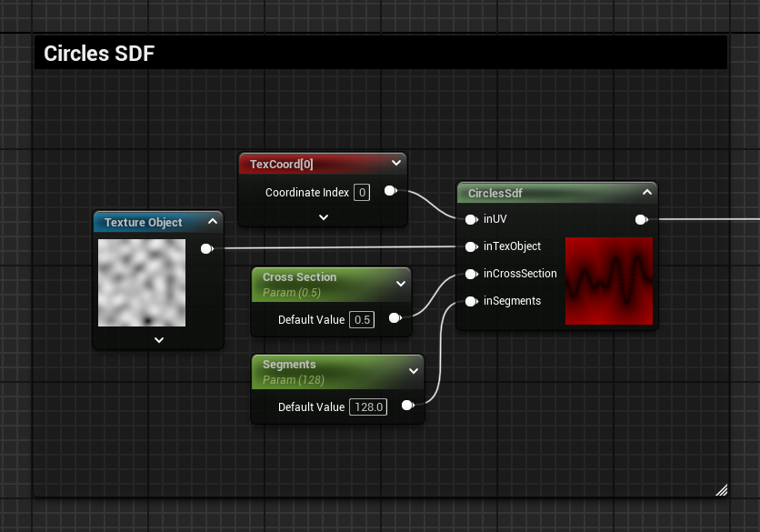Toggle the TexCoord node header chevron

point(395,164)
